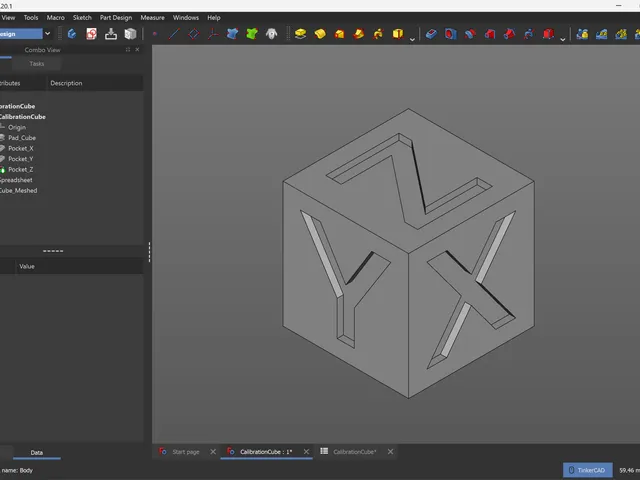Click the Create sketch icon
This screenshot has width=640, height=480.
[x=91, y=33]
